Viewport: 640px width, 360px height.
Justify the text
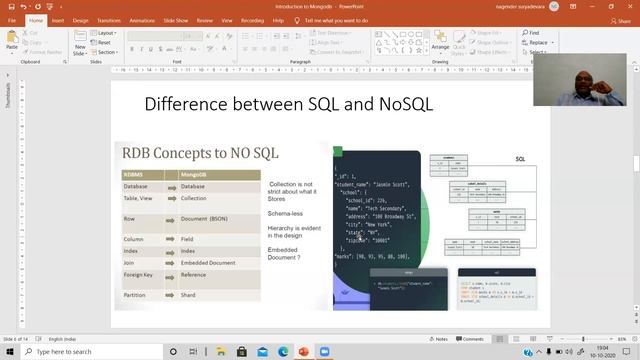coord(273,49)
